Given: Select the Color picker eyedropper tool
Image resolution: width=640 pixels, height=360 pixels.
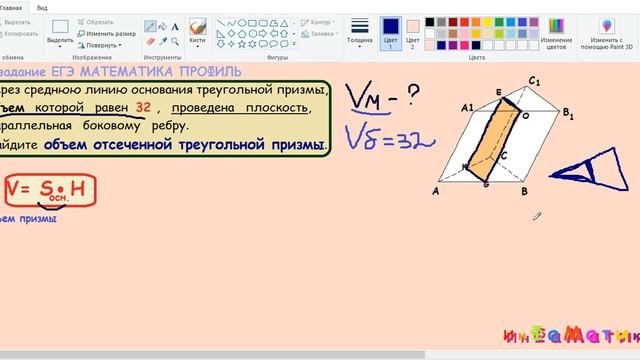Looking at the screenshot, I should [x=163, y=41].
